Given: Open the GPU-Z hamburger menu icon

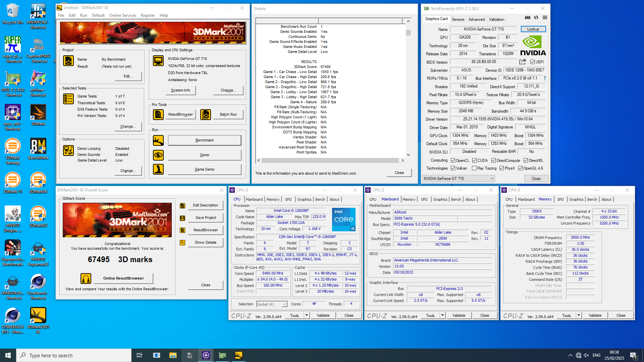Looking at the screenshot, I should 545,18.
